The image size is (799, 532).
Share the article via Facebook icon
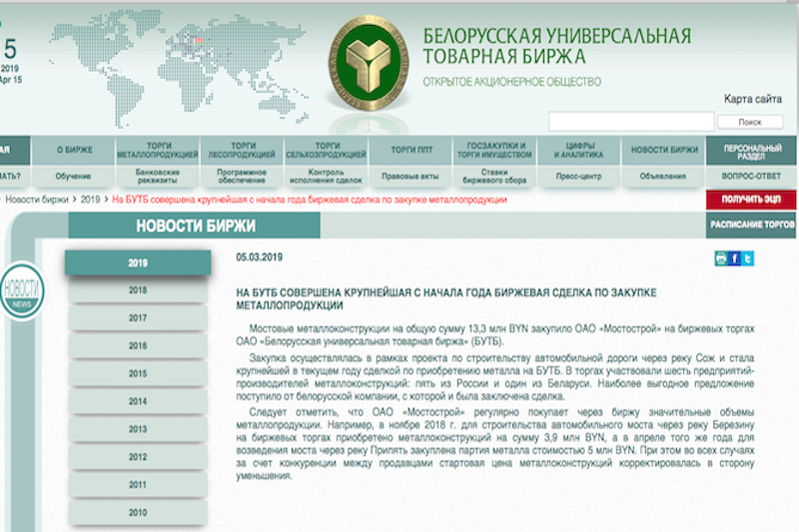coord(735,259)
